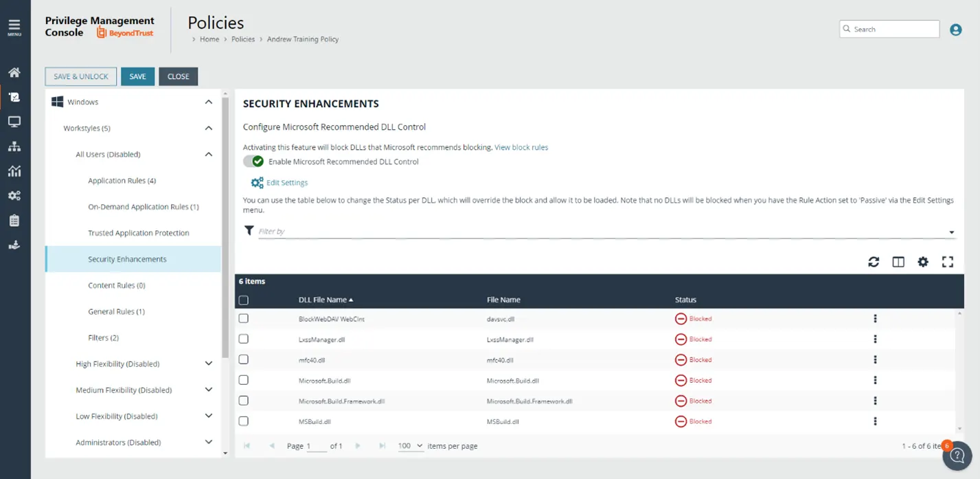Select On-Demand Application Rules (1)

click(x=144, y=207)
